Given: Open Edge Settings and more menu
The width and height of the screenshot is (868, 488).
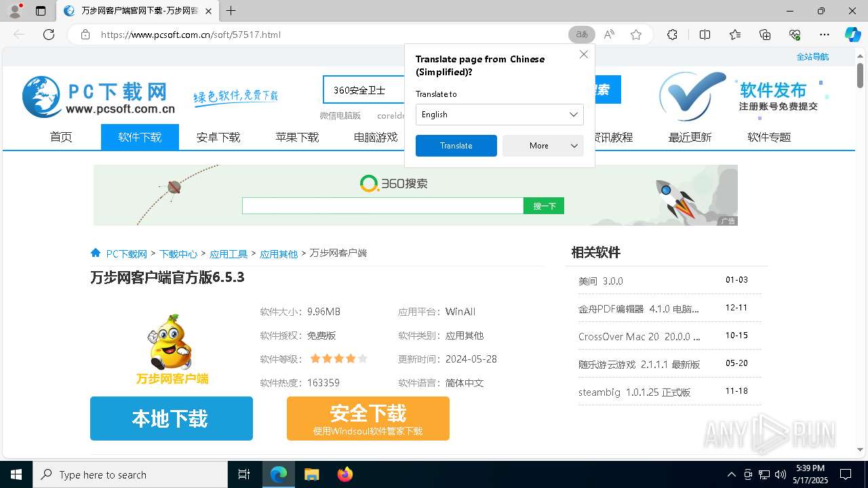Looking at the screenshot, I should (825, 35).
